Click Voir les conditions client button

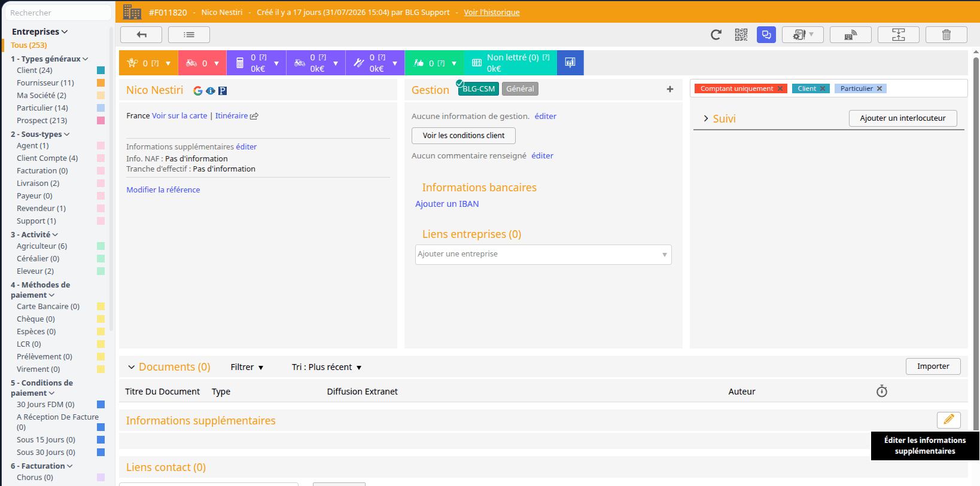point(464,135)
